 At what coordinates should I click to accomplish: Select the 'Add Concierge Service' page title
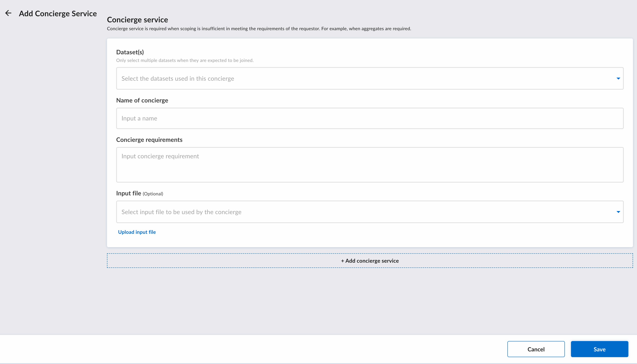coord(58,14)
